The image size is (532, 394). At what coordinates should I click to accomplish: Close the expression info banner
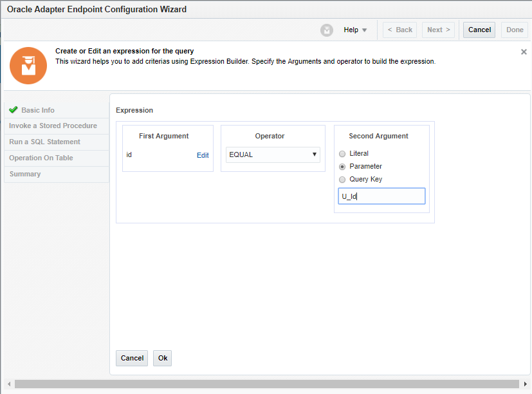[524, 52]
